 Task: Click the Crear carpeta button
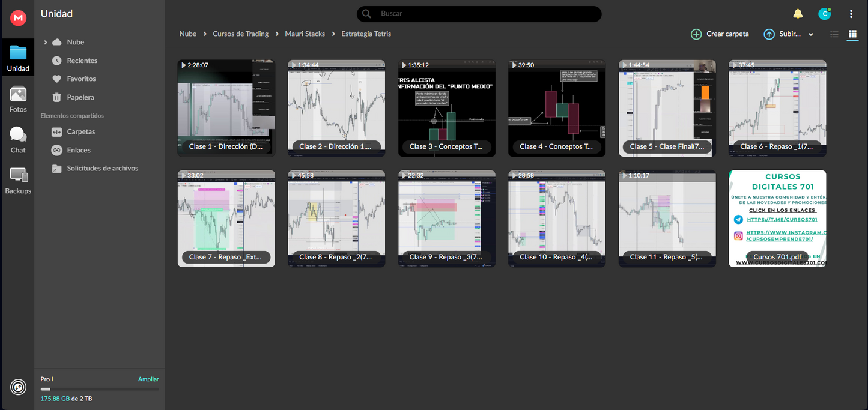[720, 34]
